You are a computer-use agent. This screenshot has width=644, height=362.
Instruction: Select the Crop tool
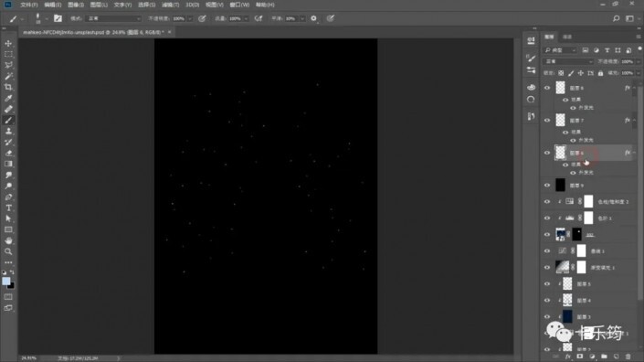point(8,87)
